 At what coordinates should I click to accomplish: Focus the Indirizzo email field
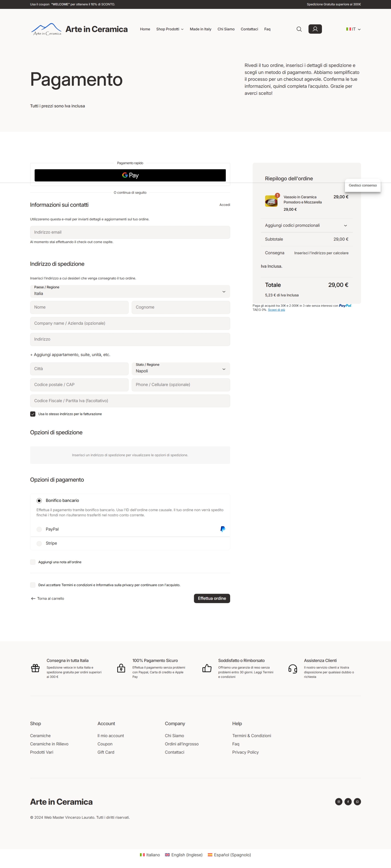click(130, 232)
